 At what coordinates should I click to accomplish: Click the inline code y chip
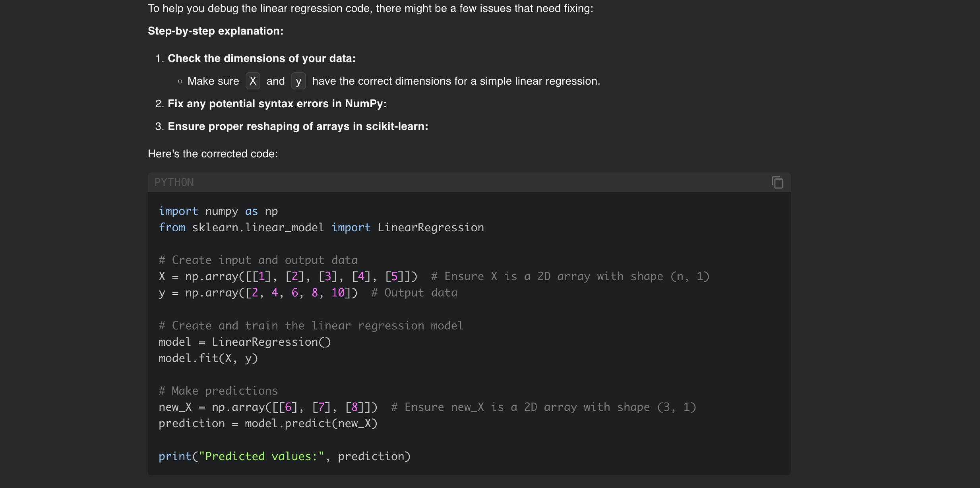[298, 81]
